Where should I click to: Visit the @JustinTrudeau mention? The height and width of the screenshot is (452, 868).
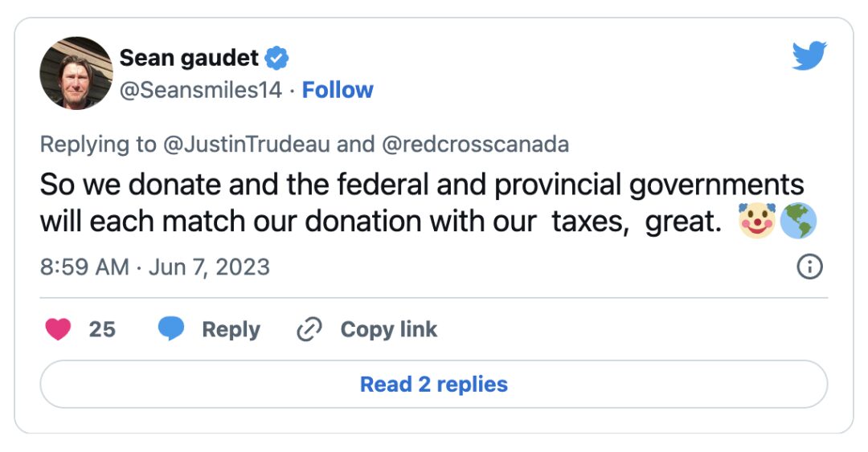coord(247,145)
